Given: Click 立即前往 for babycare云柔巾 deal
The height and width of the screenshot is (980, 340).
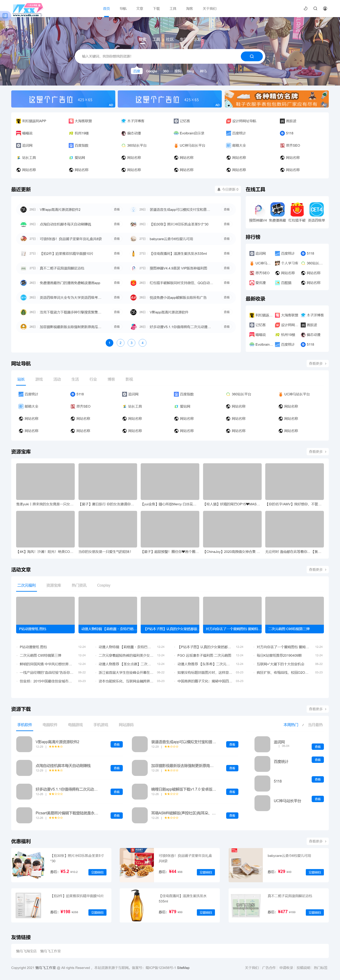Looking at the screenshot, I should (x=315, y=872).
